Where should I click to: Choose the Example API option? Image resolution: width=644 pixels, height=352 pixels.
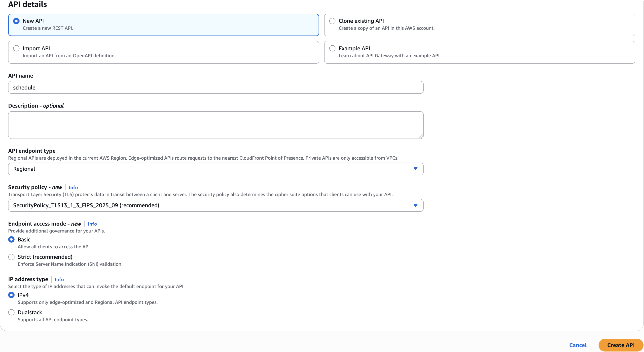tap(332, 48)
